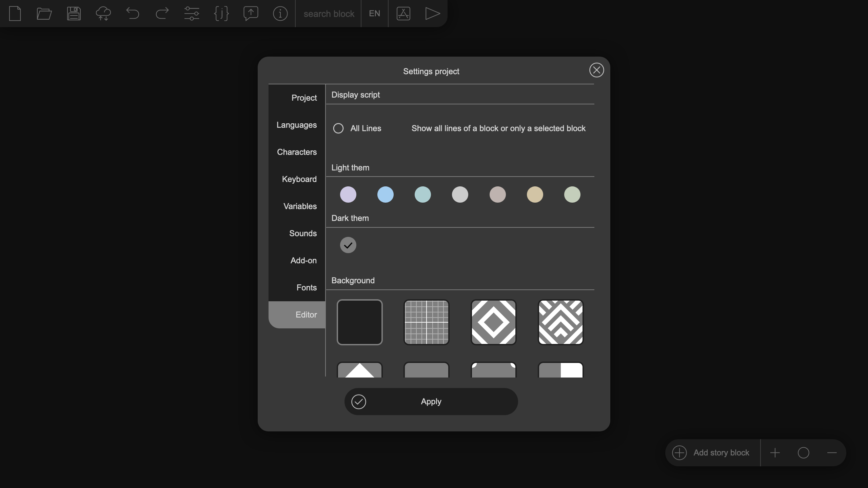Click the search block field
Viewport: 868px width, 488px height.
coord(329,14)
